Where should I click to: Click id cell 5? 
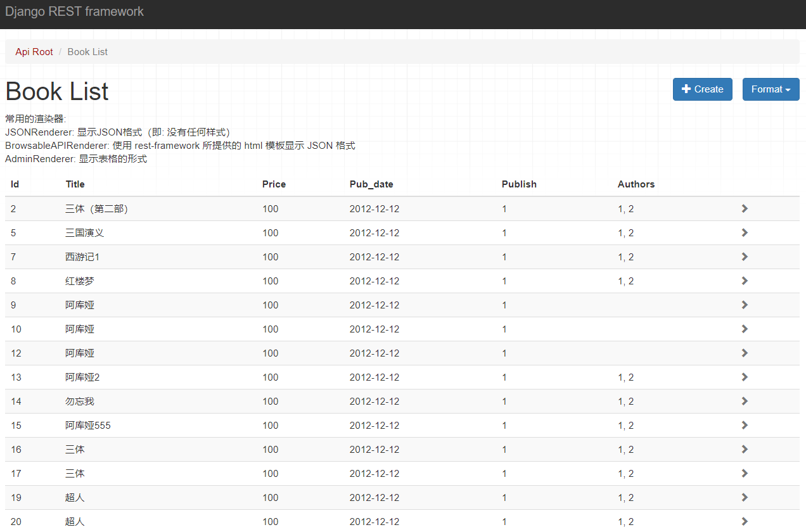coord(13,233)
